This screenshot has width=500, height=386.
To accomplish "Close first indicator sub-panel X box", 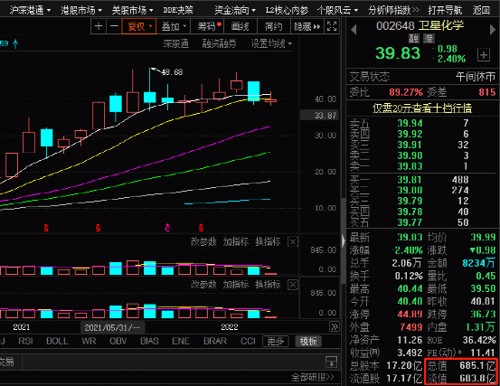I will pyautogui.click(x=292, y=242).
